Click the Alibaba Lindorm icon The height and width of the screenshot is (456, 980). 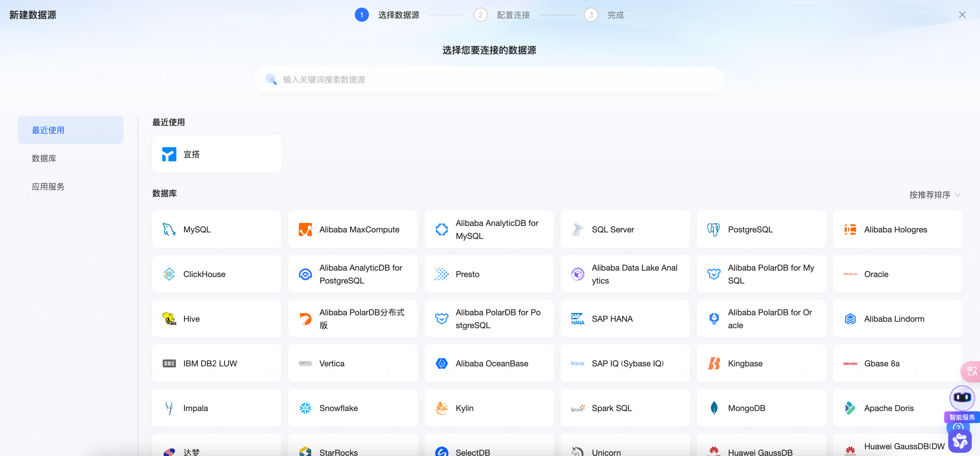[x=850, y=319]
